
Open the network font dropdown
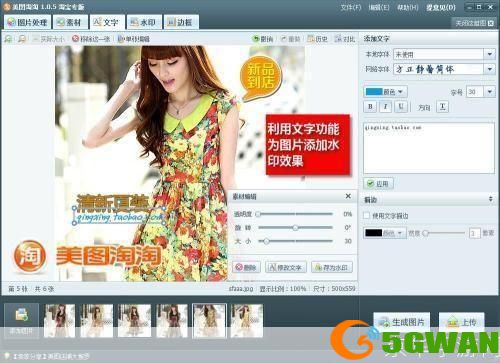(489, 69)
